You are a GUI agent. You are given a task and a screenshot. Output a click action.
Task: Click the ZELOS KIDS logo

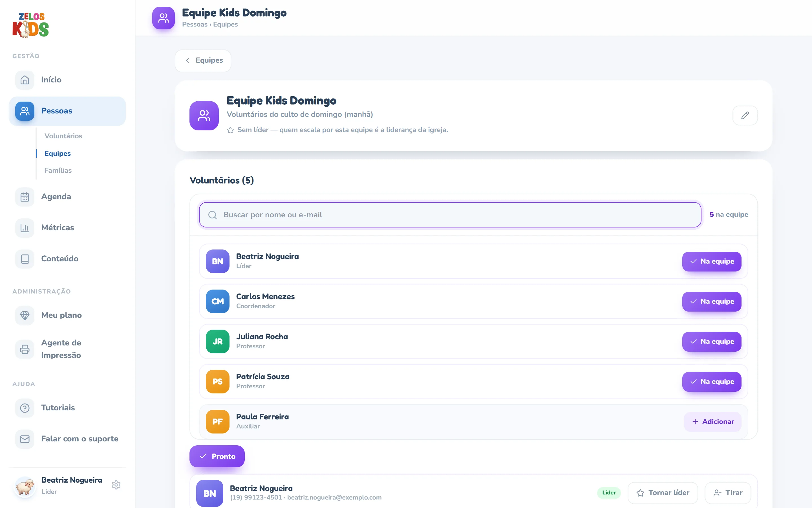click(x=30, y=25)
